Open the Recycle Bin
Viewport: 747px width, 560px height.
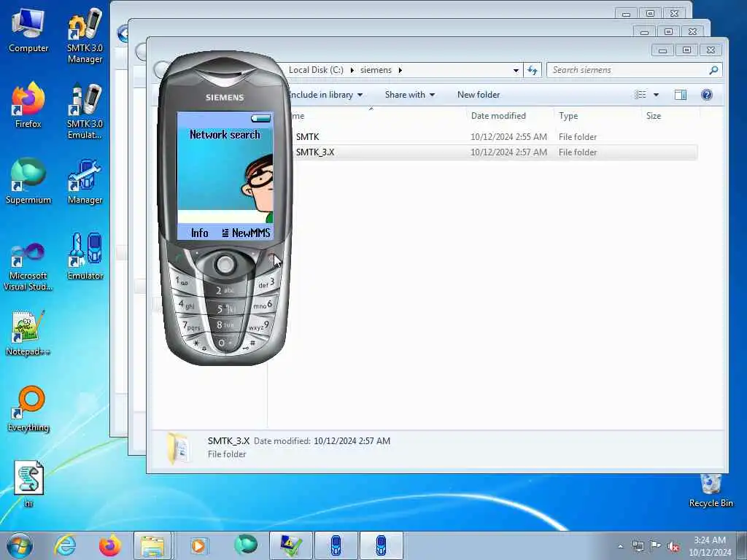711,491
